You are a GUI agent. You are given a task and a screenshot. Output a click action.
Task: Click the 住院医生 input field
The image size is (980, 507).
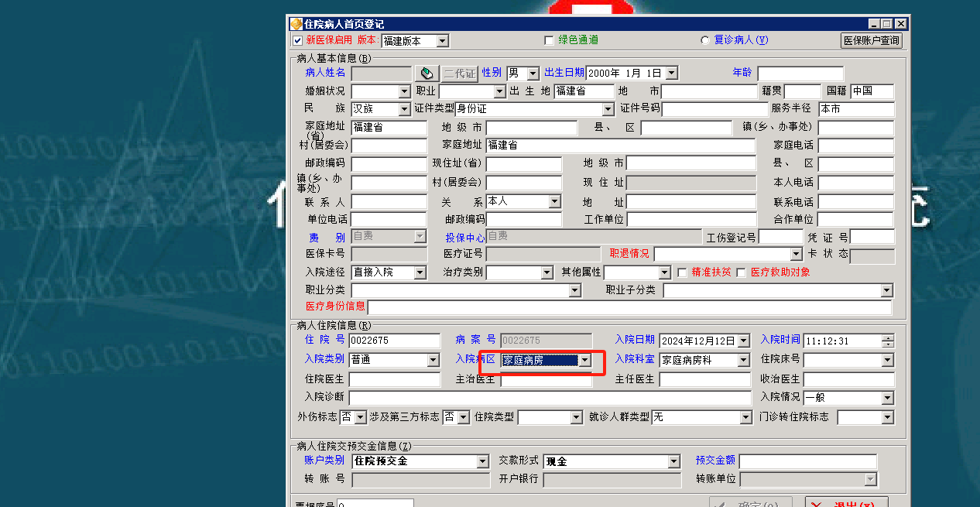394,379
